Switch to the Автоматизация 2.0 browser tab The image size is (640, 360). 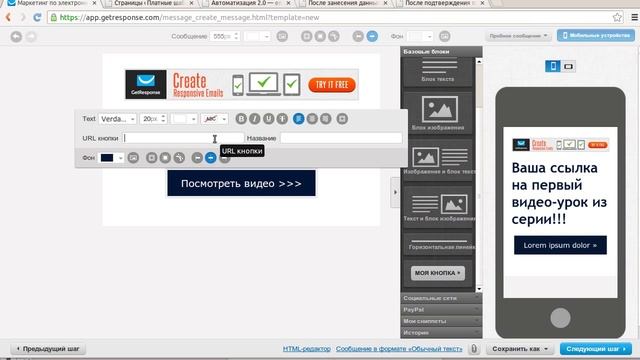pos(246,3)
